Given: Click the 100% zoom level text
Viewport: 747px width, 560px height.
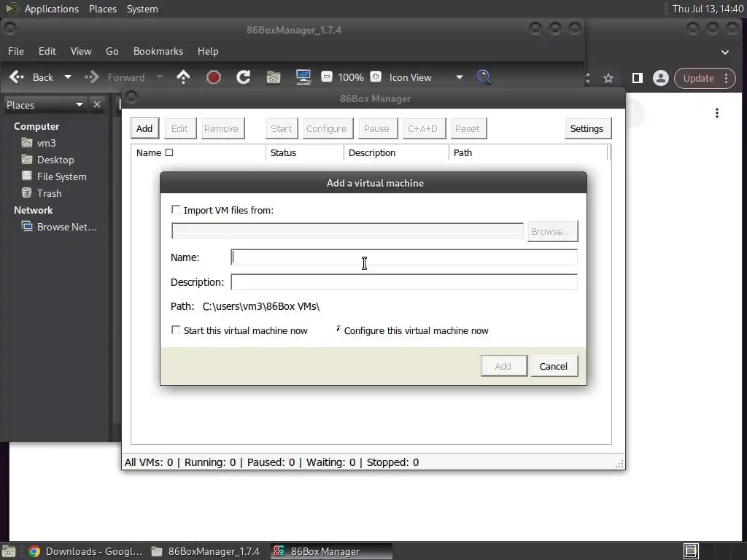Looking at the screenshot, I should click(351, 77).
